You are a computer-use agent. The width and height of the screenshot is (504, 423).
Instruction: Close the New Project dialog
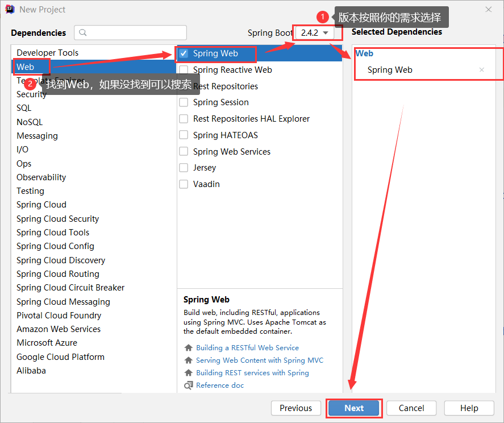[x=488, y=10]
